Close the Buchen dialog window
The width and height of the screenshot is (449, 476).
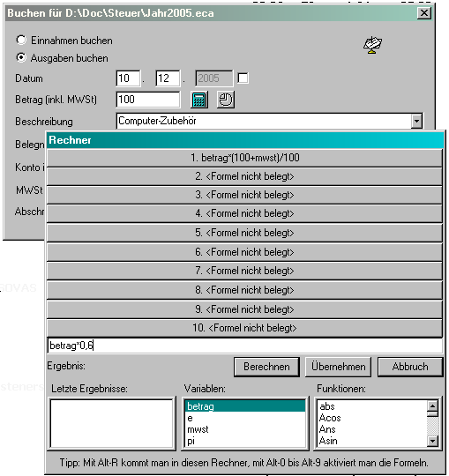(424, 13)
